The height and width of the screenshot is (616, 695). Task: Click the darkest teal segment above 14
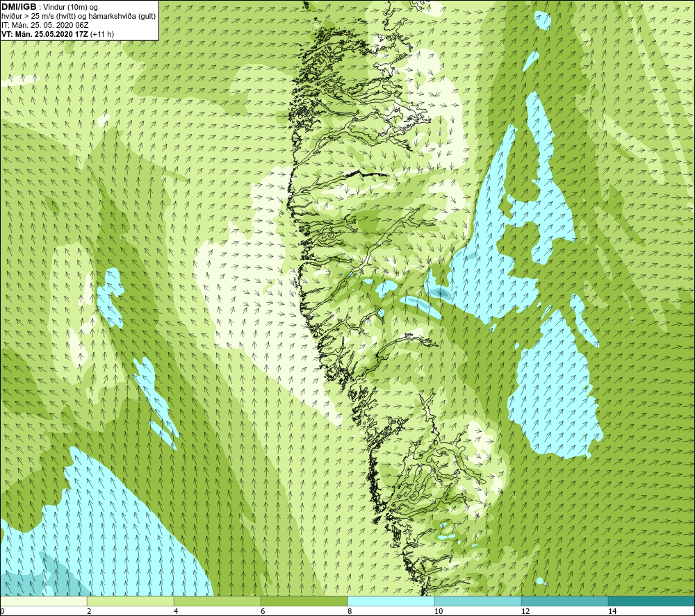pos(652,601)
